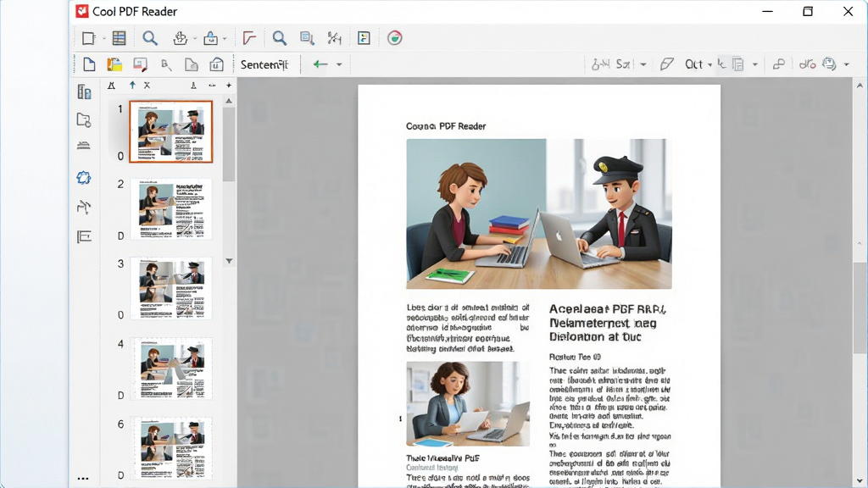Click the stacked tray icon in left sidebar
868x488 pixels.
coord(84,146)
